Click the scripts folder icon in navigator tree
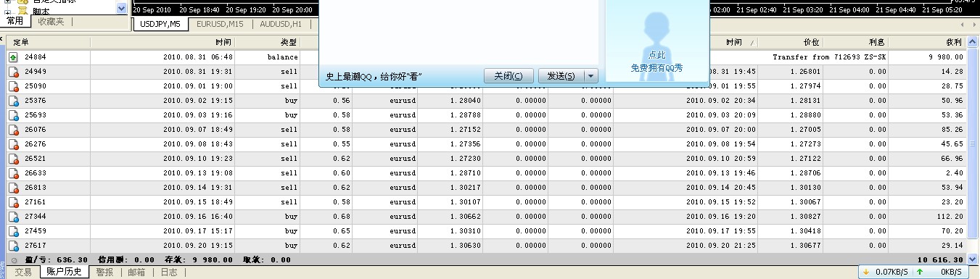Image resolution: width=980 pixels, height=279 pixels. (22, 10)
